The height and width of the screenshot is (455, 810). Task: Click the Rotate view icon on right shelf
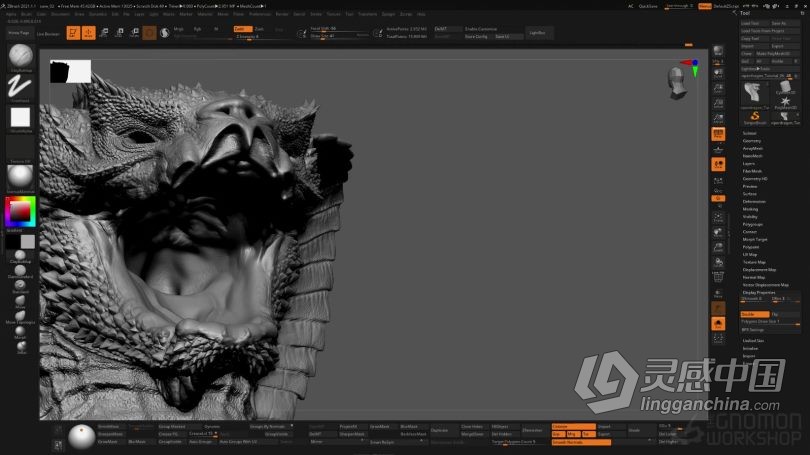[x=718, y=263]
